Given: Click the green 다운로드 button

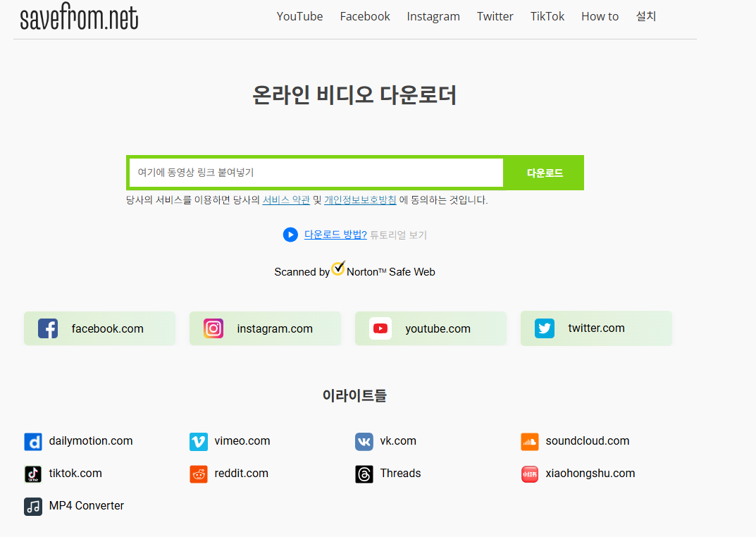Looking at the screenshot, I should coord(544,173).
